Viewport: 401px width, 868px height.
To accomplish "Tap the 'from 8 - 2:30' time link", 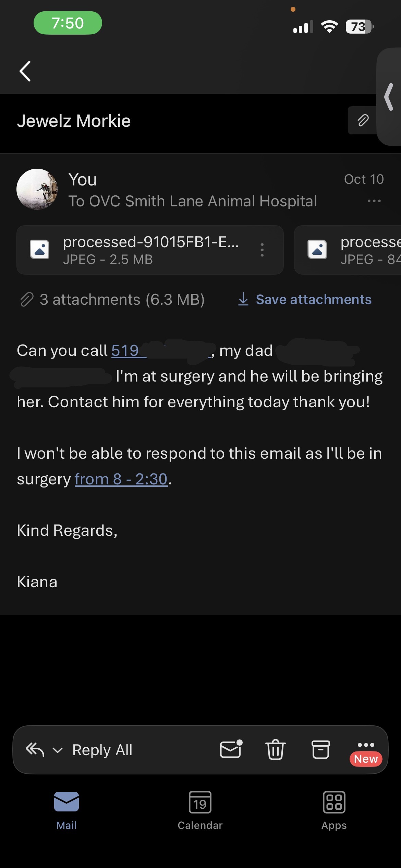I will point(121,479).
